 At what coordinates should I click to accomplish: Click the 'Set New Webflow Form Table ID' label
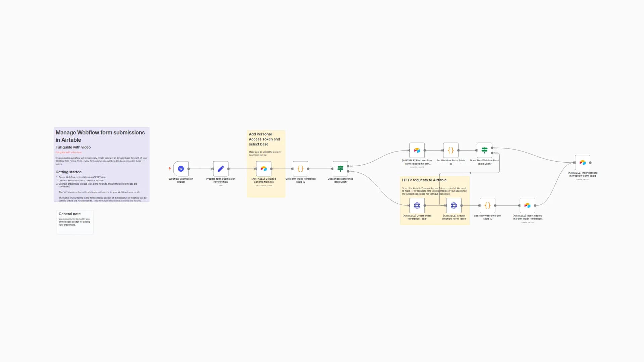[488, 217]
